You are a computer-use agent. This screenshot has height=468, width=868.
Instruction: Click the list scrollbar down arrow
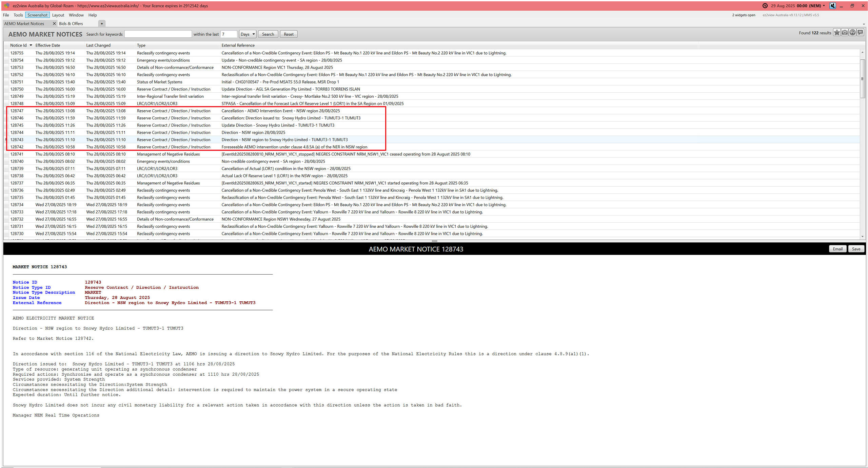point(862,237)
